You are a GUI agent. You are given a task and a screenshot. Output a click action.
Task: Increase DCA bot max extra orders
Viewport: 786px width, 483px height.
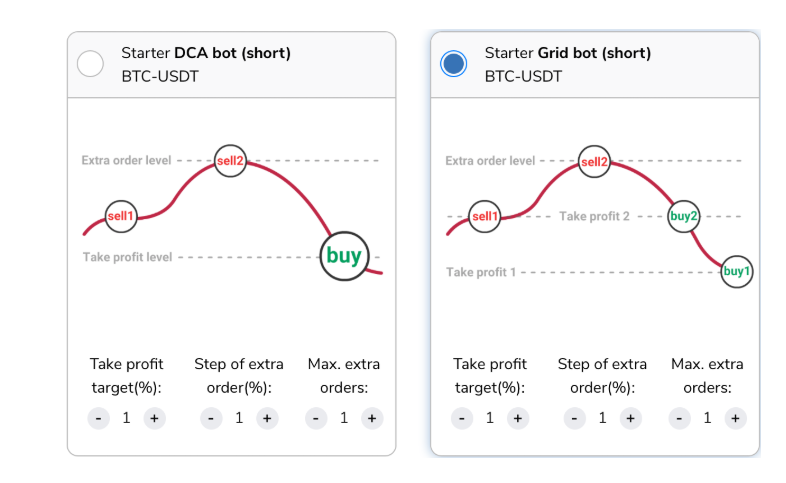(x=372, y=418)
